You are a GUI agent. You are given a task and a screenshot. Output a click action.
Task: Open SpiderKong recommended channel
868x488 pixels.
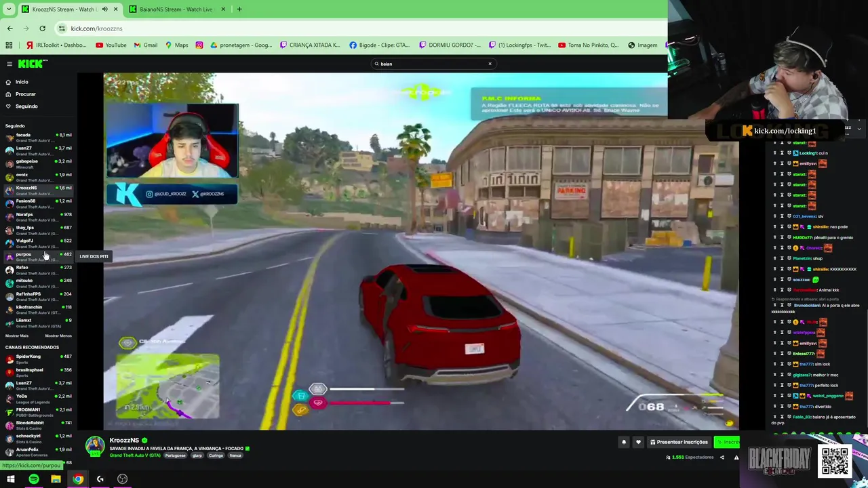pyautogui.click(x=38, y=359)
